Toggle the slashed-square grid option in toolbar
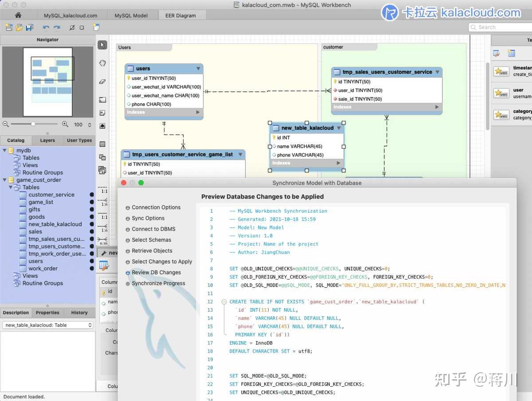This screenshot has height=401, width=532. [x=72, y=28]
